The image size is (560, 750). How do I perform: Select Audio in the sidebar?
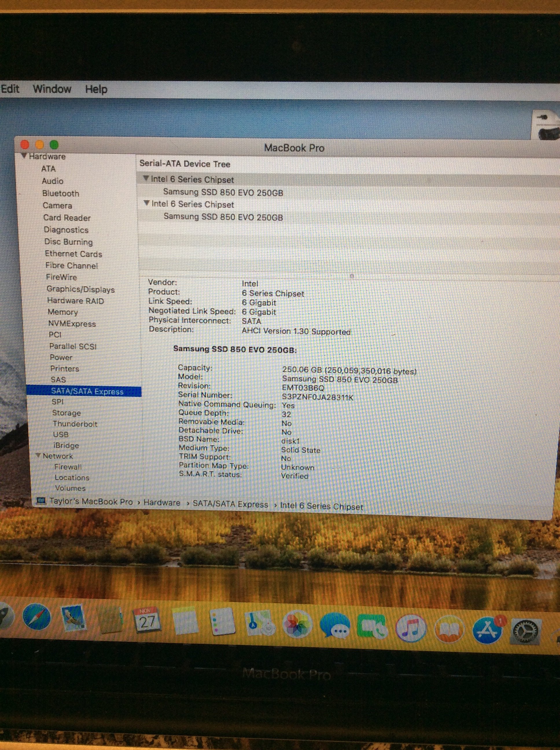(x=53, y=181)
